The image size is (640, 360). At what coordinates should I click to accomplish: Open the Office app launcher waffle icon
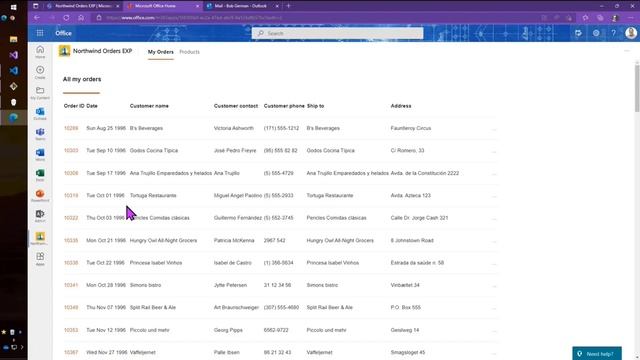(40, 33)
